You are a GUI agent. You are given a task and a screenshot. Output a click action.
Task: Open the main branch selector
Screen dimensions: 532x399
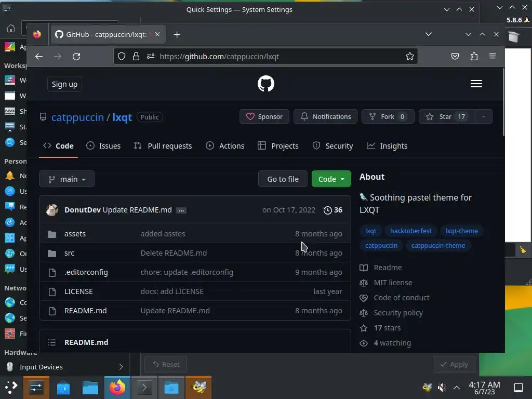tap(66, 179)
